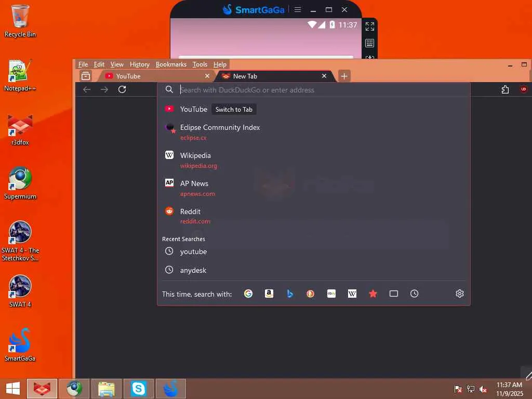Select SWAT 4 desktop shortcut
The height and width of the screenshot is (399, 532).
pyautogui.click(x=20, y=291)
